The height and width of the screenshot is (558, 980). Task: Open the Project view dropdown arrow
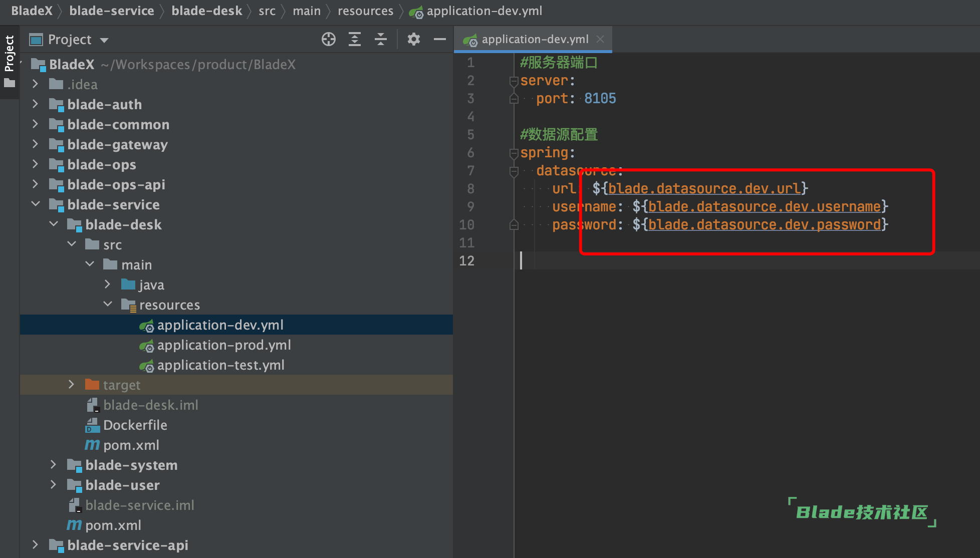(104, 40)
